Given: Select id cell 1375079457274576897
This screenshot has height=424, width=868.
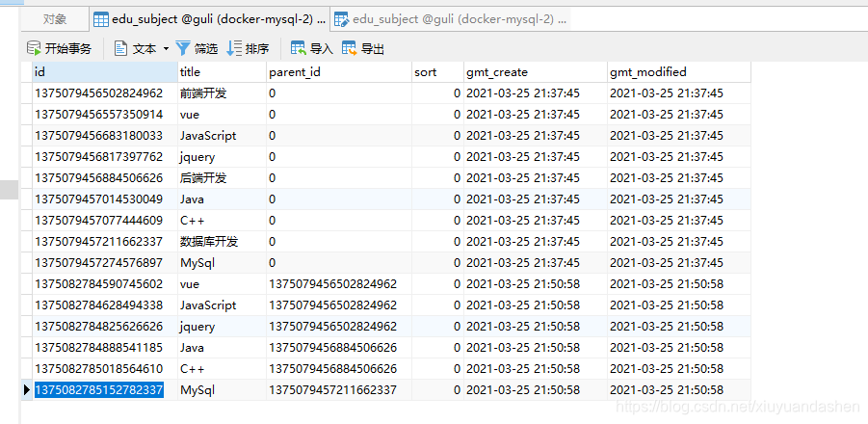Looking at the screenshot, I should [x=105, y=262].
